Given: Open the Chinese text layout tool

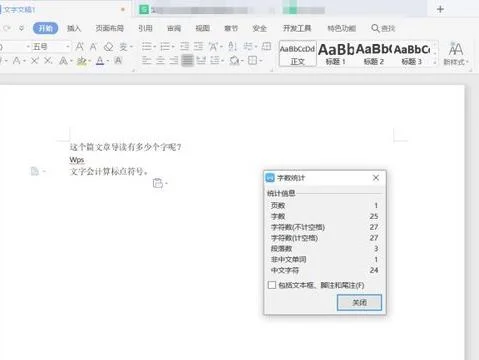Looking at the screenshot, I should coord(213,46).
